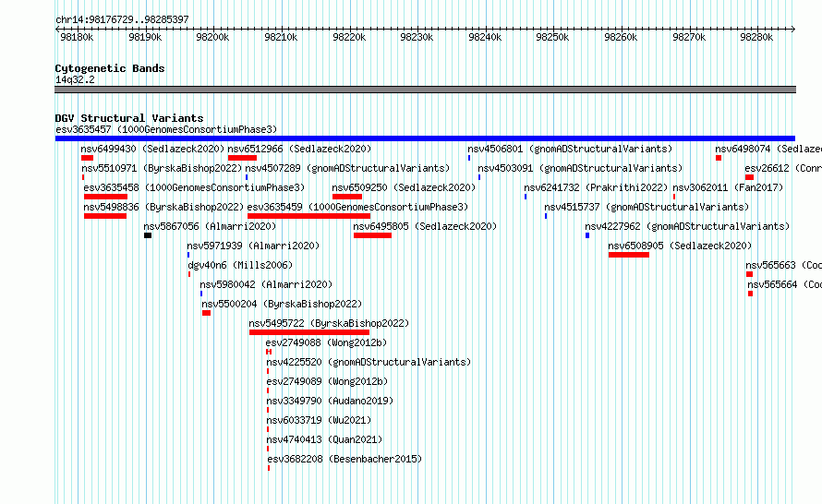Open nsv5495722 ByrskaBishop2022 label
Viewport: 822px width, 504px height.
[x=329, y=323]
